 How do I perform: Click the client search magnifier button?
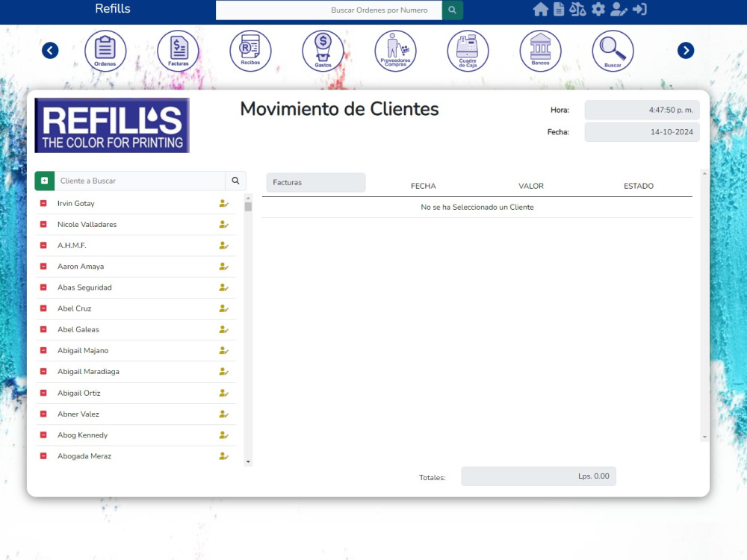coord(235,181)
